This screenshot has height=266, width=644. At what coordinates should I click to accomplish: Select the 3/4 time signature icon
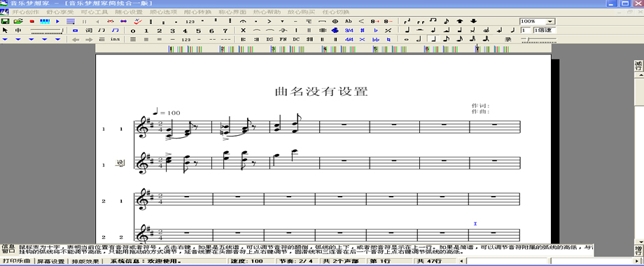[349, 30]
